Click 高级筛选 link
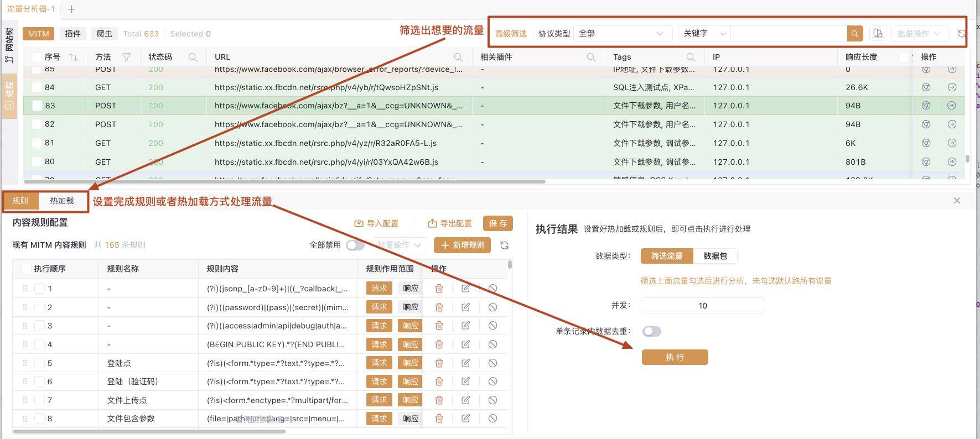 click(511, 34)
